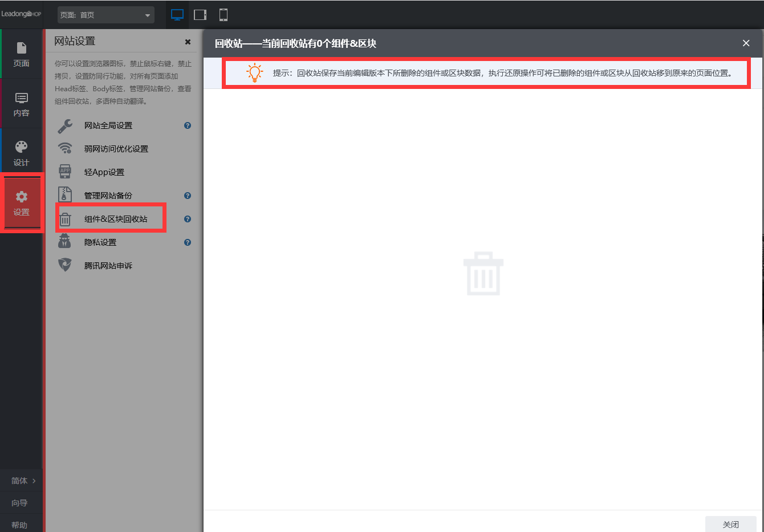Click the wrench icon for 网站全局设置
This screenshot has width=764, height=532.
point(65,125)
